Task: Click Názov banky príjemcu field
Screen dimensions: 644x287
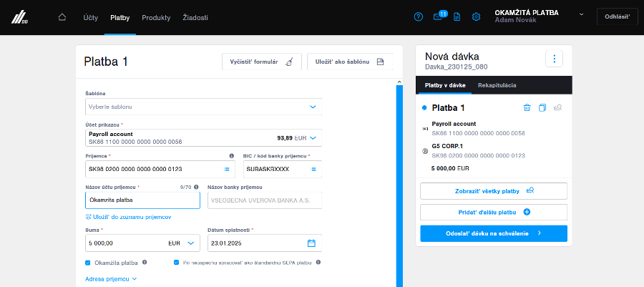Action: 265,200
